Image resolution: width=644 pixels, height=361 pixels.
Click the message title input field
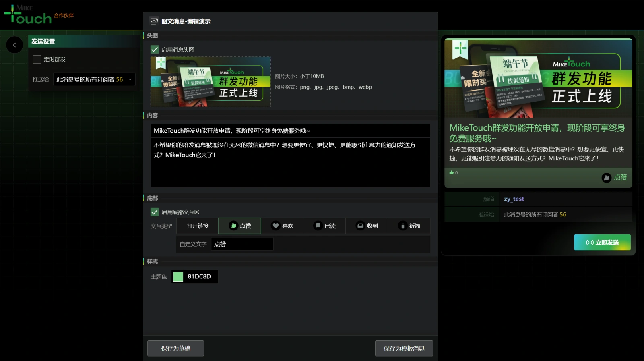290,131
